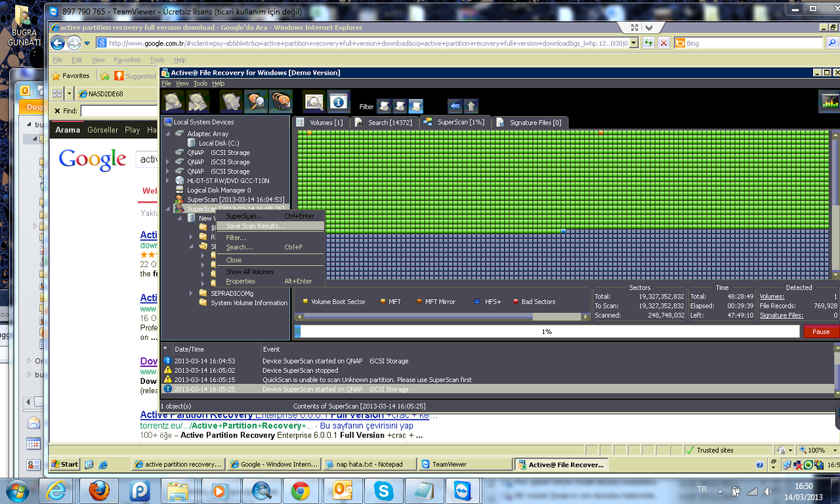Click the Filter icon with X mark
Image resolution: width=840 pixels, height=504 pixels.
coord(400,106)
